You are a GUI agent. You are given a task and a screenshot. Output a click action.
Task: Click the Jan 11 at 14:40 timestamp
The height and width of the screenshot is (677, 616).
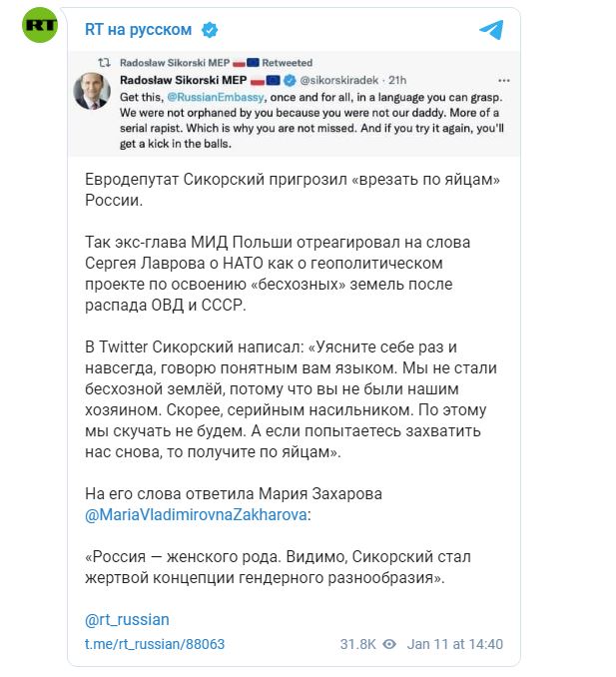(455, 644)
